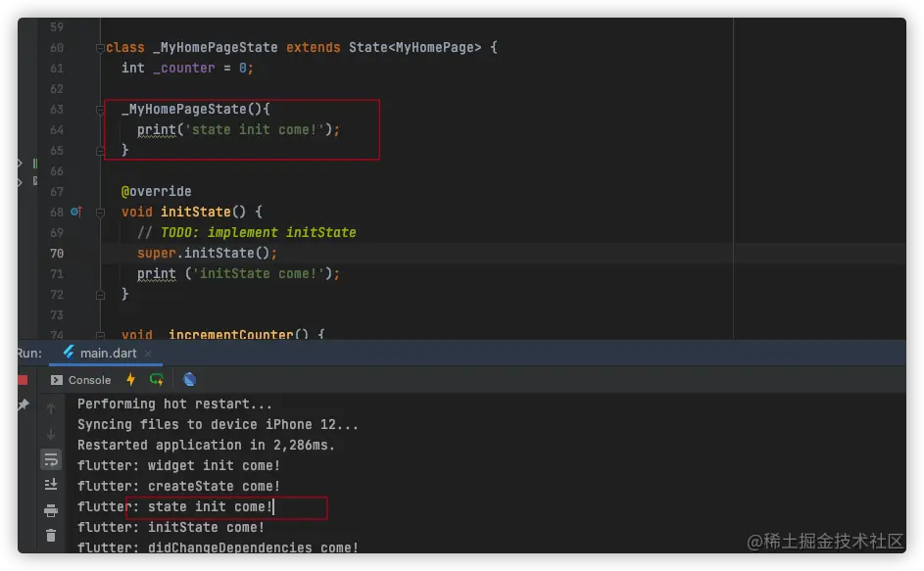The height and width of the screenshot is (571, 924).
Task: Click 'flutter: didChangeDependencies come!' line
Action: (218, 547)
